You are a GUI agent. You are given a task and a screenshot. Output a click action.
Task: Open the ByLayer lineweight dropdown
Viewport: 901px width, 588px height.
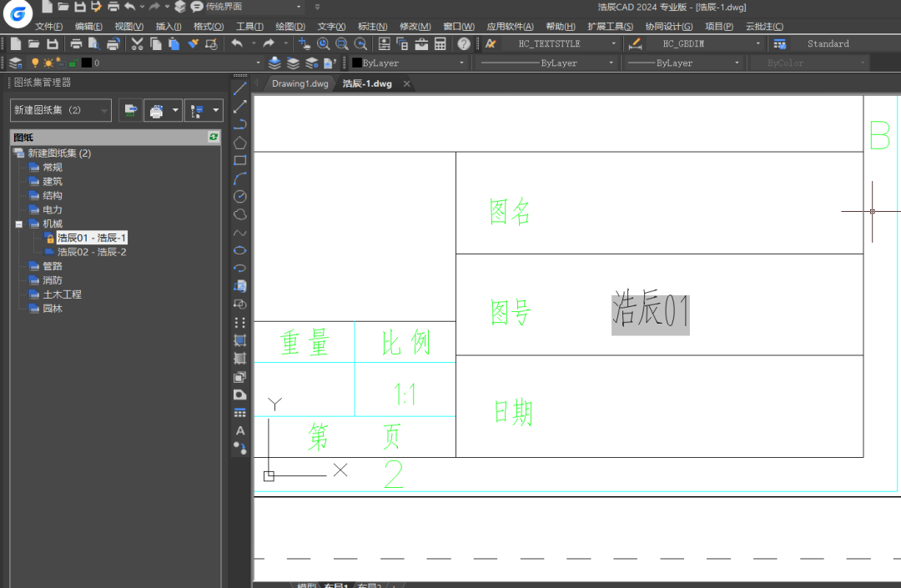tap(684, 63)
